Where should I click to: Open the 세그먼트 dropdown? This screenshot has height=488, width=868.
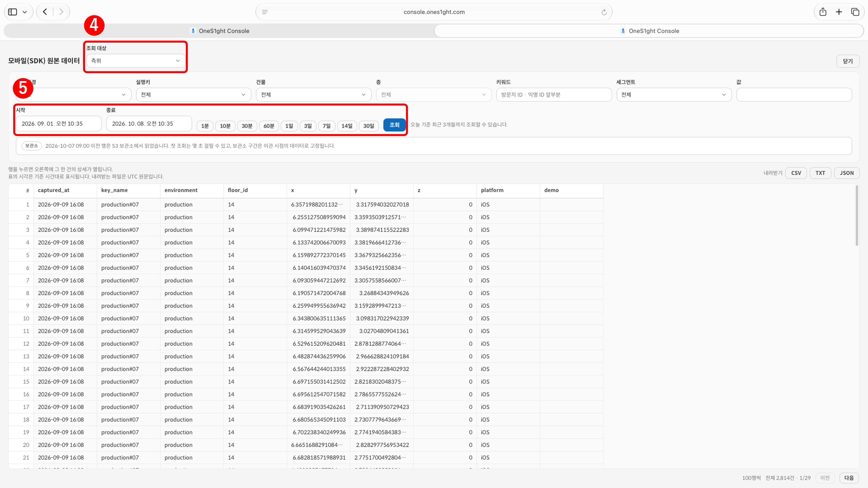tap(674, 95)
